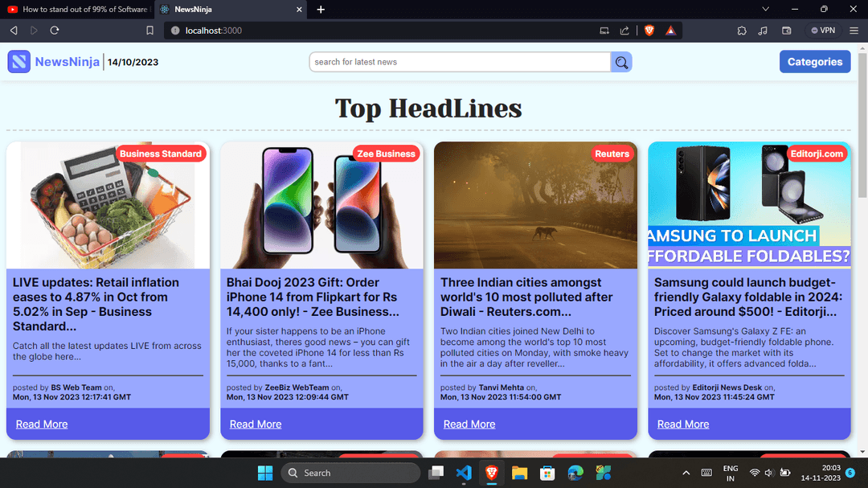This screenshot has width=868, height=488.
Task: Open File Explorer from taskbar
Action: (x=519, y=473)
